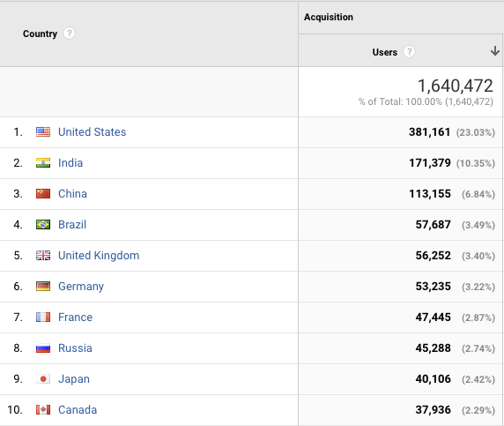Click the France flag icon
The height and width of the screenshot is (426, 504).
pyautogui.click(x=43, y=318)
